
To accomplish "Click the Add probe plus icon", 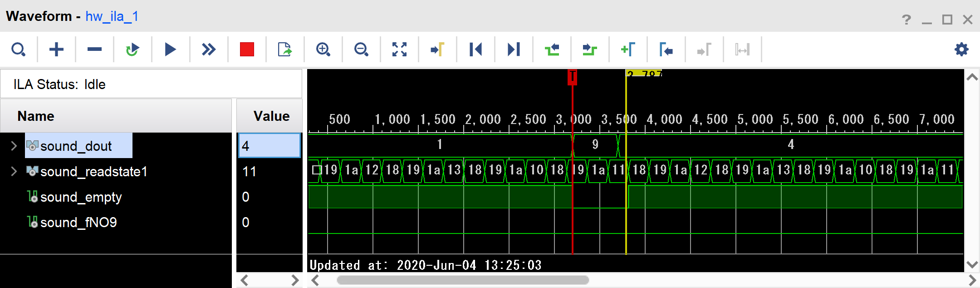I will (56, 49).
